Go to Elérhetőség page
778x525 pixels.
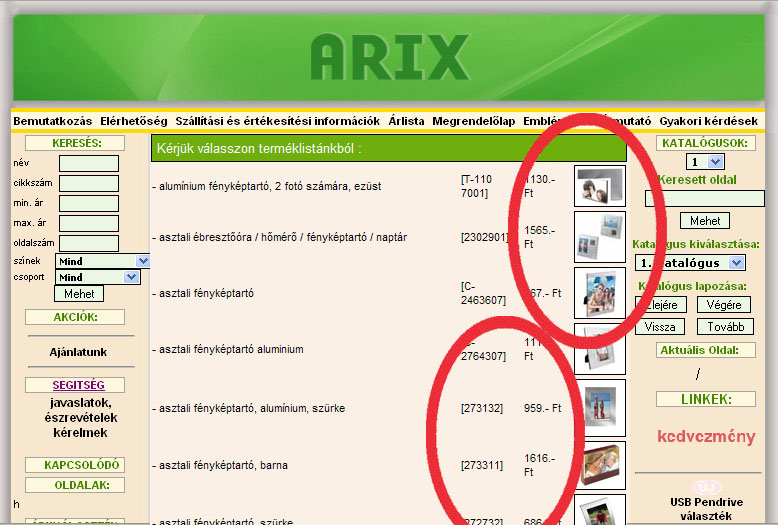(133, 121)
